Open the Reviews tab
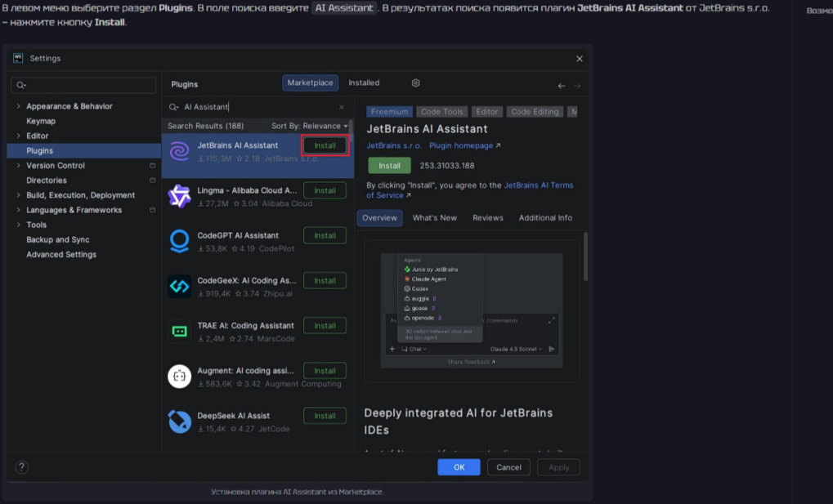 487,218
